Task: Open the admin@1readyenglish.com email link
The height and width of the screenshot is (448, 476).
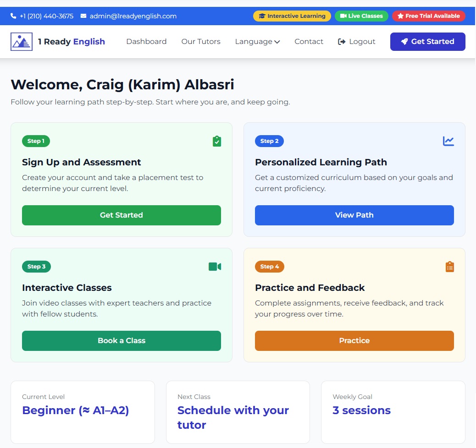Action: [133, 16]
